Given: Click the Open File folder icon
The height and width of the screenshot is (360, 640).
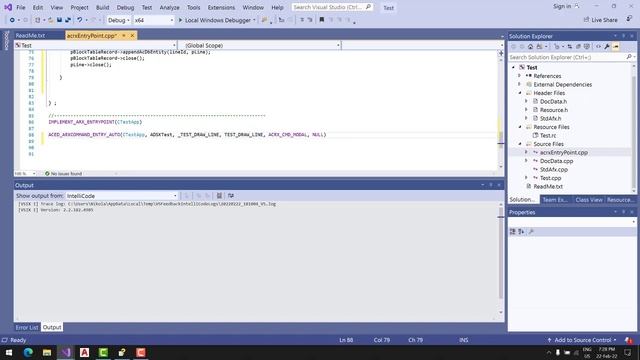Looking at the screenshot, I should (51, 20).
